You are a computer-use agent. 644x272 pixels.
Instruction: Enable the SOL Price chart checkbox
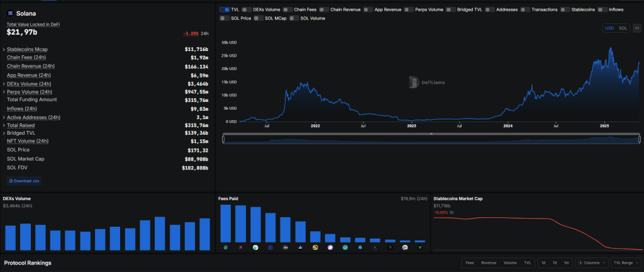225,18
